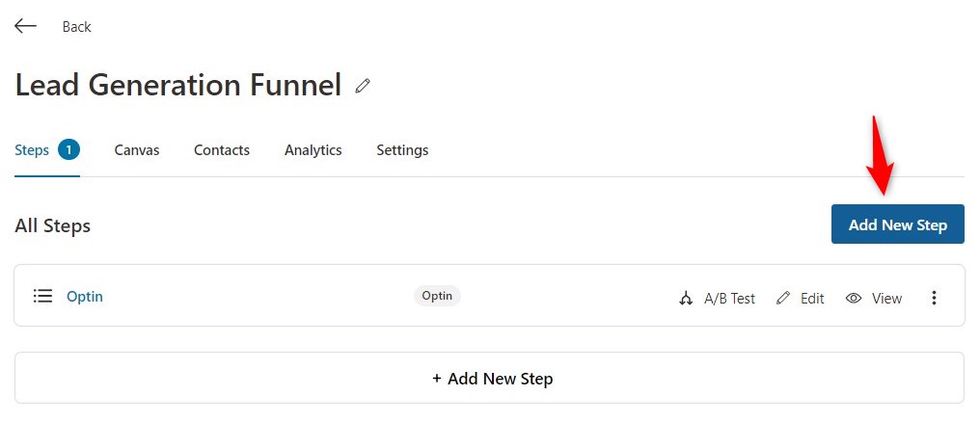
Task: Click the Steps count badge
Action: pos(68,150)
